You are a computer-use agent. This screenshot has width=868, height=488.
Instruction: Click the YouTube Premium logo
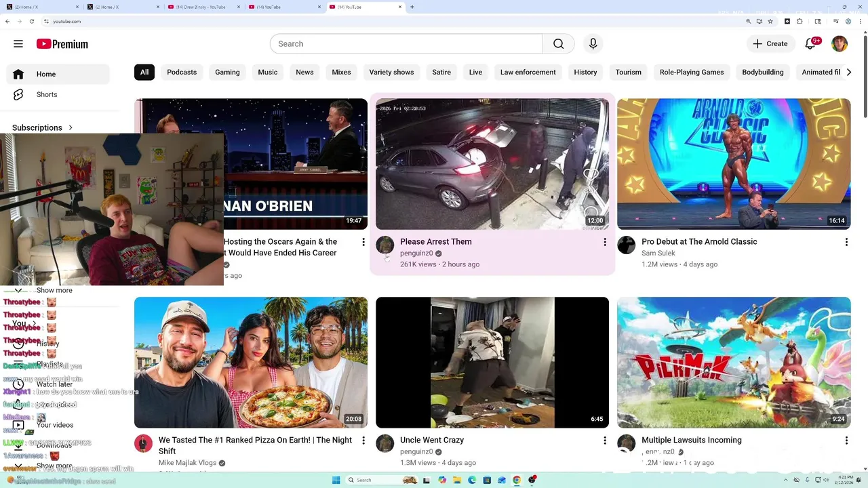(62, 44)
